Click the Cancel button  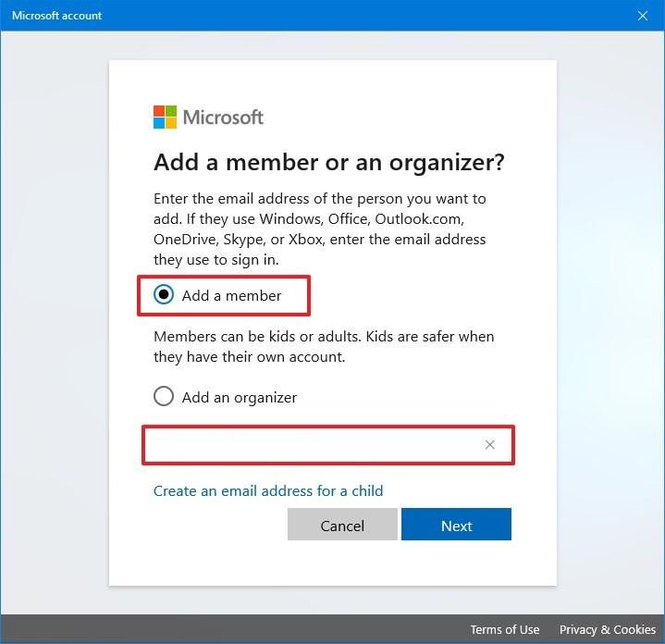[x=342, y=525]
